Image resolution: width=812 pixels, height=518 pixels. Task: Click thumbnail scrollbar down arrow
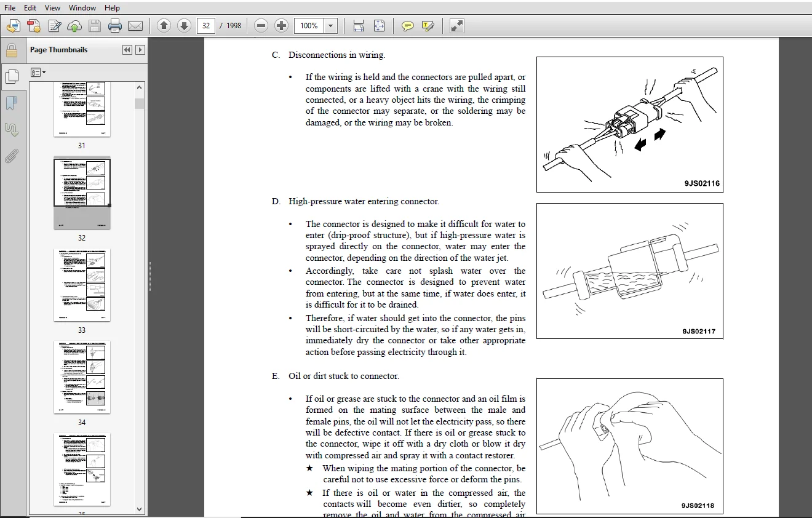tap(140, 509)
